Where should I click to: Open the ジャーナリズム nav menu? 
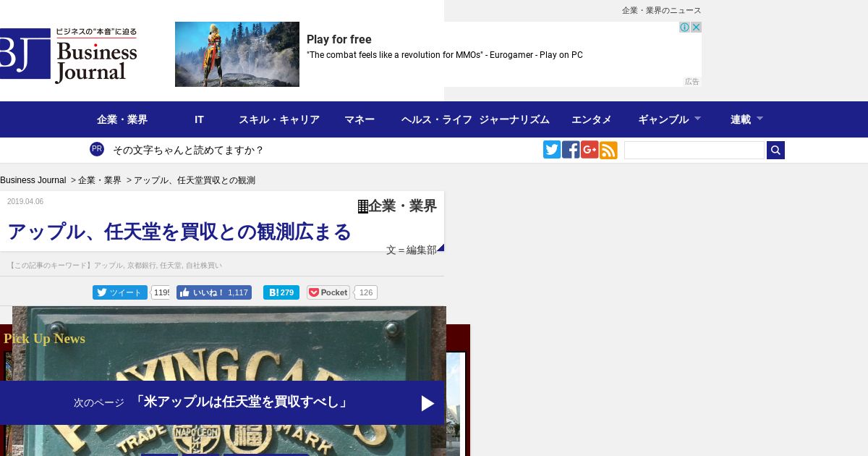tap(514, 119)
